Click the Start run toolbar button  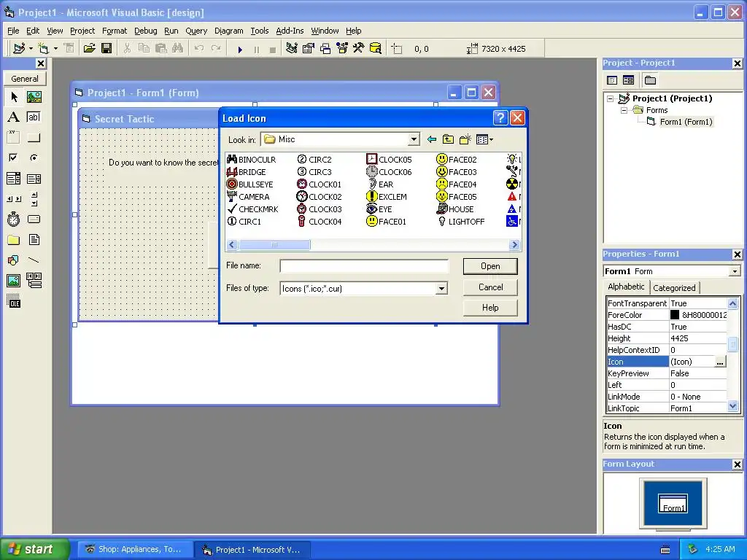click(240, 49)
